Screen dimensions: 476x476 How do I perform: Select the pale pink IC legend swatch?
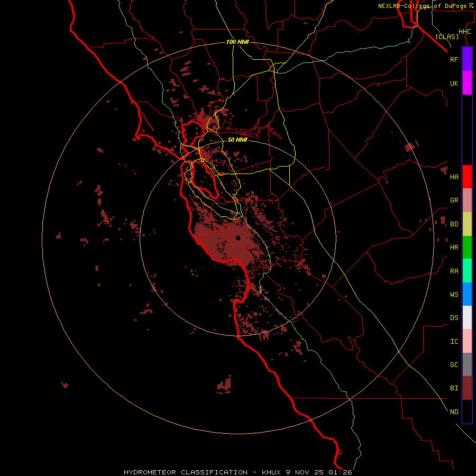coord(467,341)
